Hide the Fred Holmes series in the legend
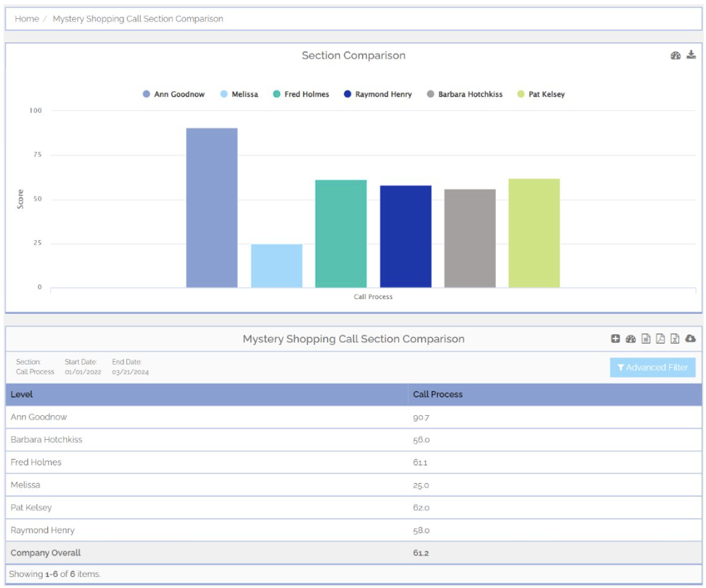The width and height of the screenshot is (706, 588). [x=306, y=94]
